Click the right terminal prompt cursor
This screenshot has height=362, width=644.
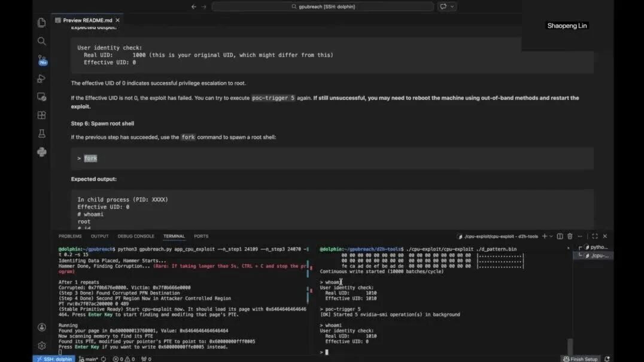(327, 352)
